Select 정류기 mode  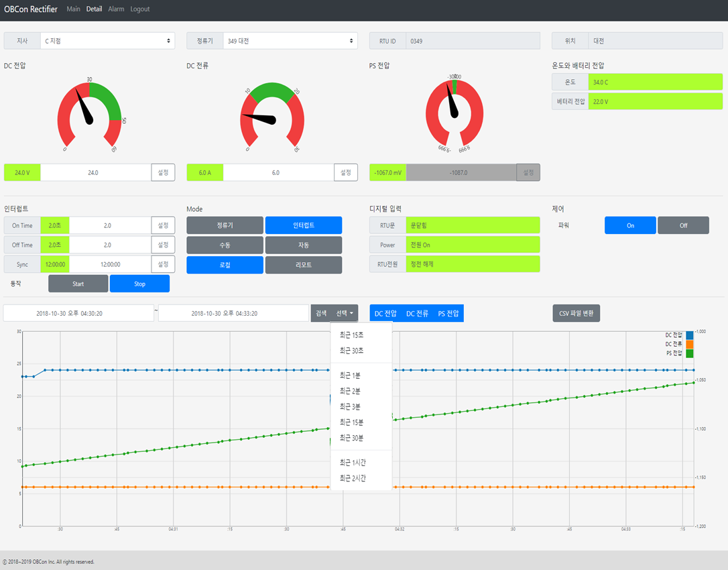pyautogui.click(x=225, y=225)
